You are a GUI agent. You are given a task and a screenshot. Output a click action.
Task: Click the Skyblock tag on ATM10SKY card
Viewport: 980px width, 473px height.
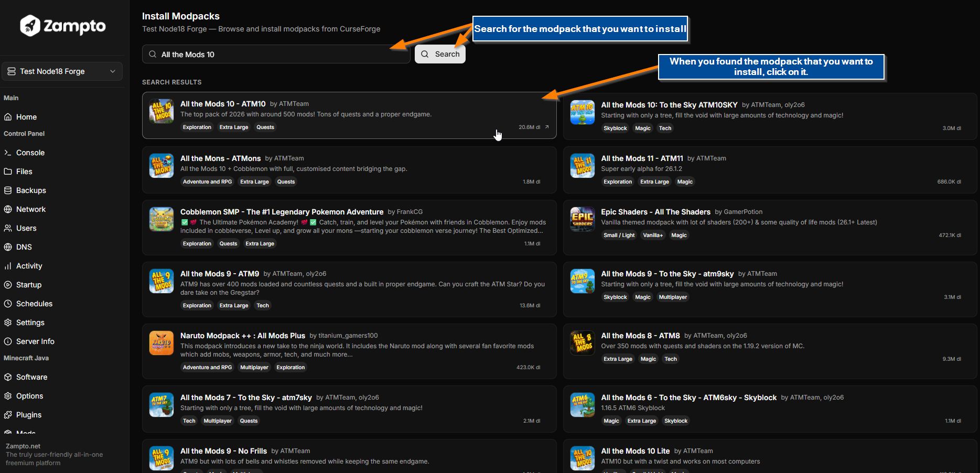[x=615, y=128]
